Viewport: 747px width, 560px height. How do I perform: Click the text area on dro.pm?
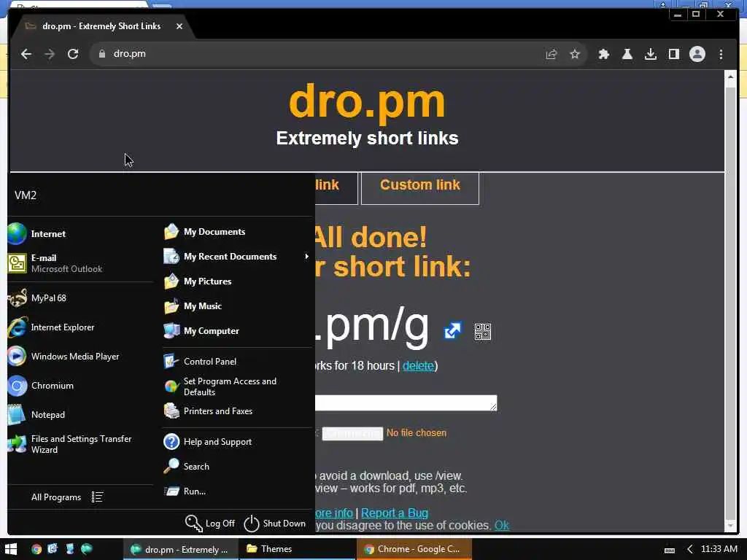click(406, 402)
